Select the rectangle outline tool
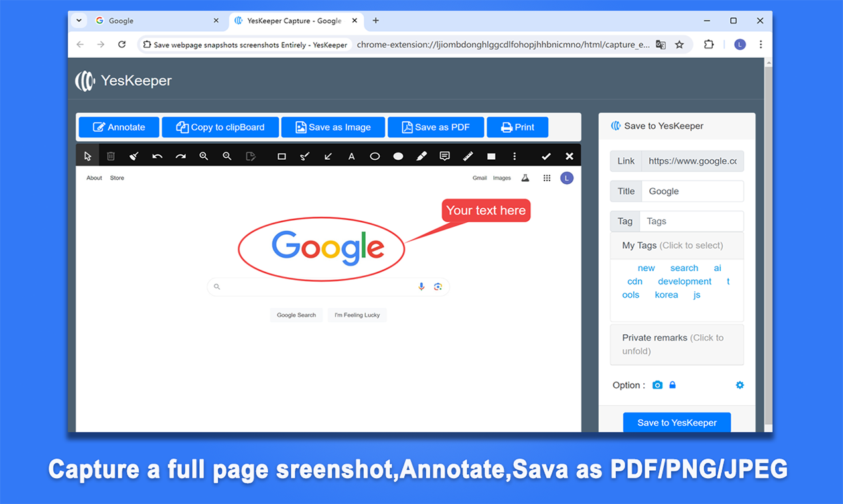Image resolution: width=843 pixels, height=504 pixels. click(x=281, y=157)
